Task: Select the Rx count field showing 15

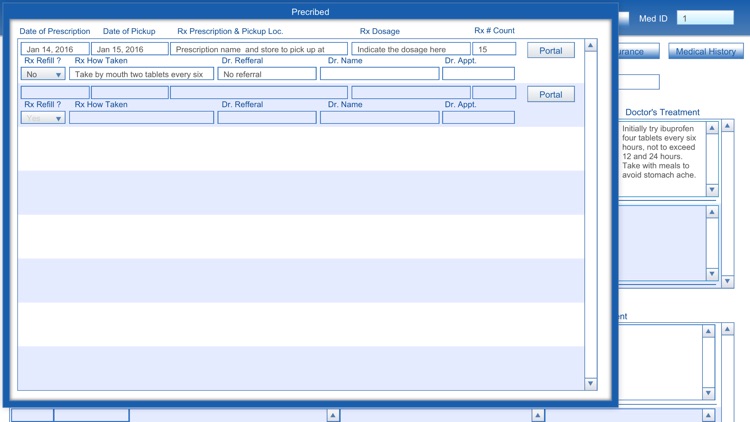Action: (x=494, y=49)
